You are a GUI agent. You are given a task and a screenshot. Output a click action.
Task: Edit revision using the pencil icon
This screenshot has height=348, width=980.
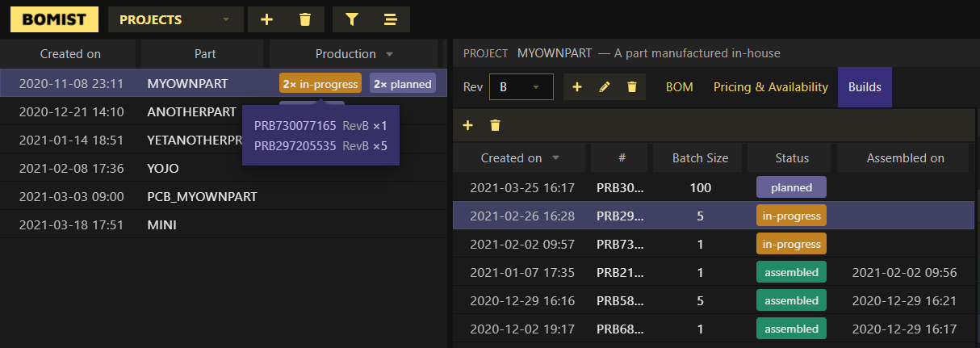[605, 87]
